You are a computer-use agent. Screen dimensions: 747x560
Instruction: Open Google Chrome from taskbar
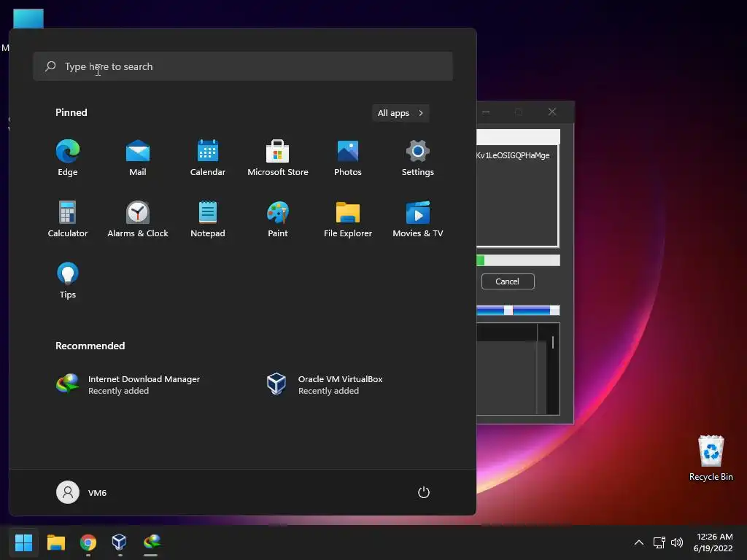88,542
